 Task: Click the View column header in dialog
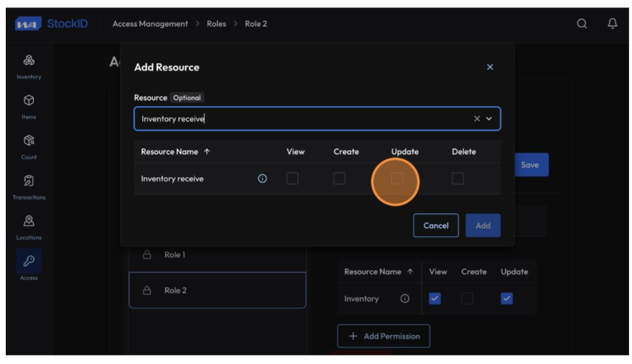click(x=296, y=152)
